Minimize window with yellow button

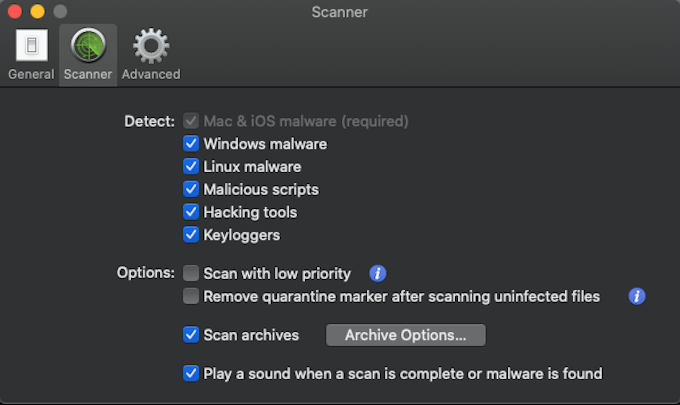[x=37, y=11]
